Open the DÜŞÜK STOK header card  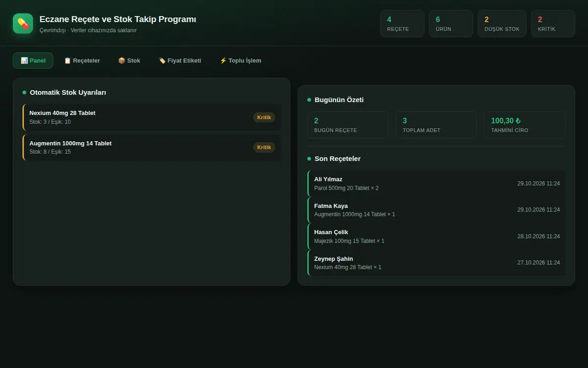pos(502,24)
